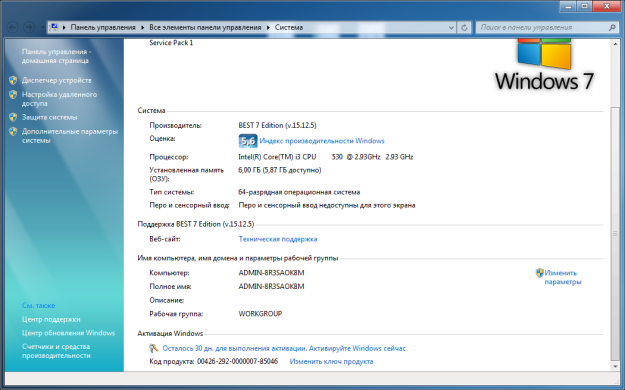Expand arrow after 'Все элементы панели управления'
The image size is (625, 390).
[x=268, y=28]
